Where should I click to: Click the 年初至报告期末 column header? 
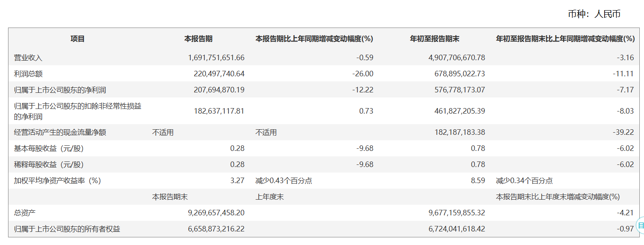[x=435, y=39]
